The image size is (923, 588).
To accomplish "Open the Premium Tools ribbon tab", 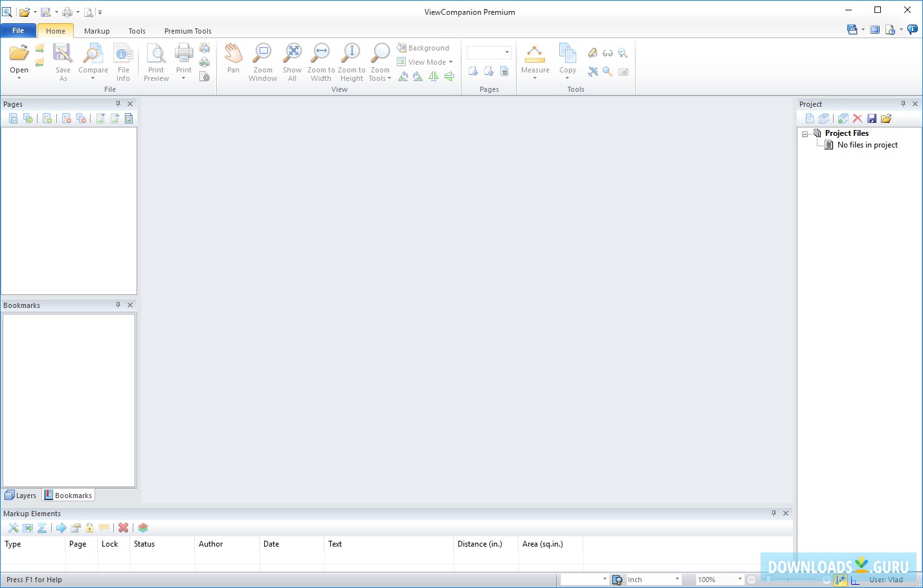I will pyautogui.click(x=188, y=31).
